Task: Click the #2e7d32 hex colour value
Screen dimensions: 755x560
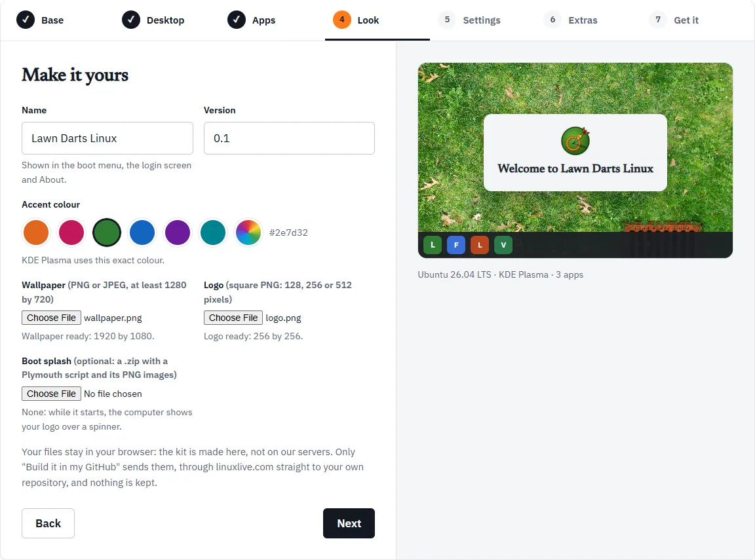Action: (288, 233)
